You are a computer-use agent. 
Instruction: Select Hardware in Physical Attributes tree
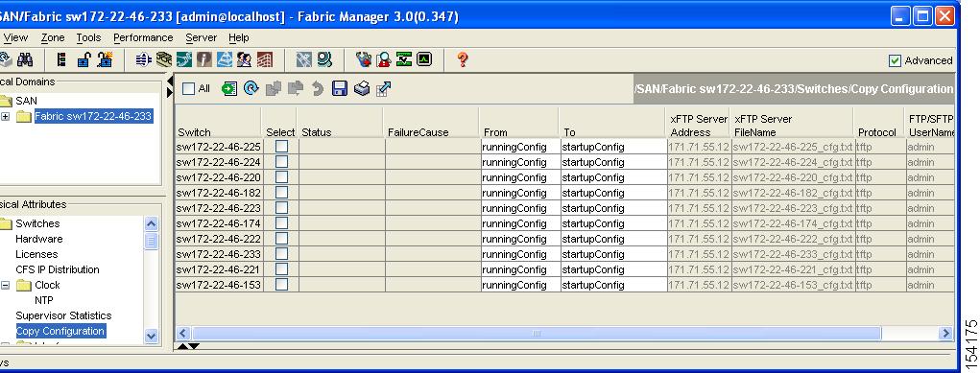pyautogui.click(x=38, y=239)
